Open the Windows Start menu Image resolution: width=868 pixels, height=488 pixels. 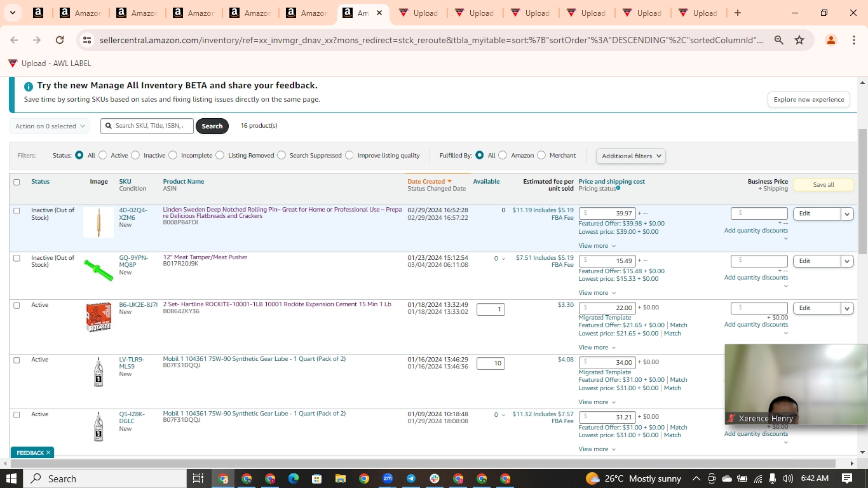click(12, 478)
